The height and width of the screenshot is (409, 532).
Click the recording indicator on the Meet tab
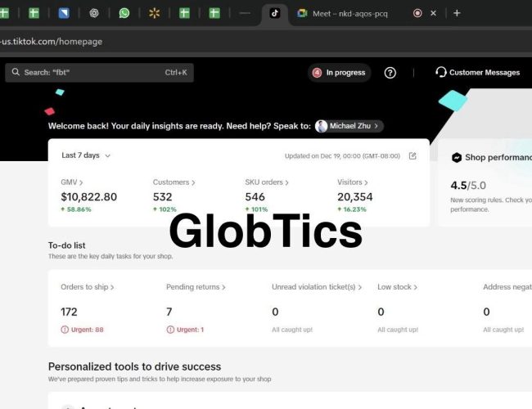point(417,13)
